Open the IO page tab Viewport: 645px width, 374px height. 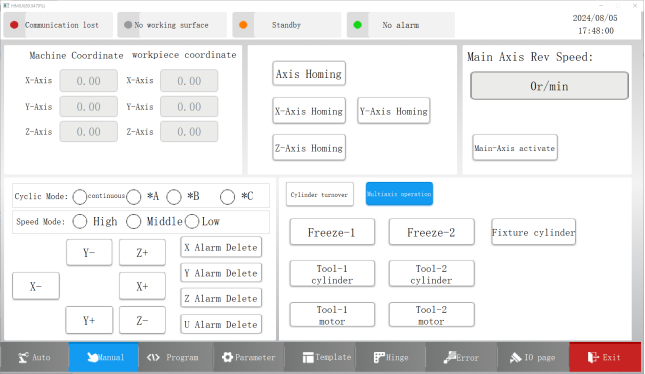tap(533, 357)
